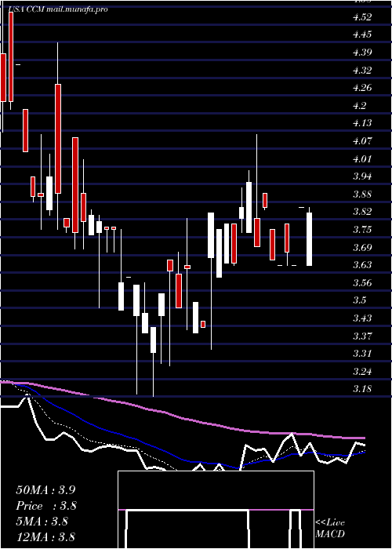The image size is (392, 549).
Task: Click the 50MA : 3.9 readout
Action: coord(45,490)
